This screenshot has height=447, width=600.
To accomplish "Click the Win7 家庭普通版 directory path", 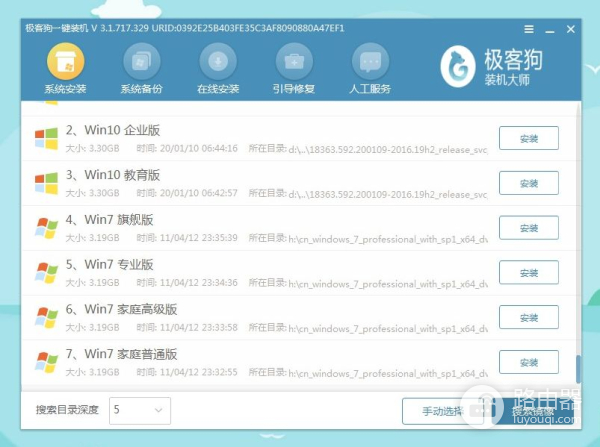I will (x=388, y=374).
